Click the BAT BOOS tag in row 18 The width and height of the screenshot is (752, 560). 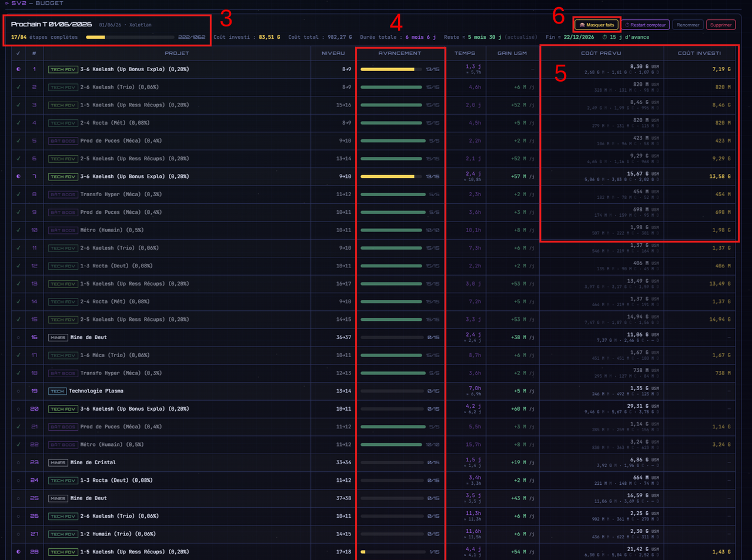click(63, 373)
